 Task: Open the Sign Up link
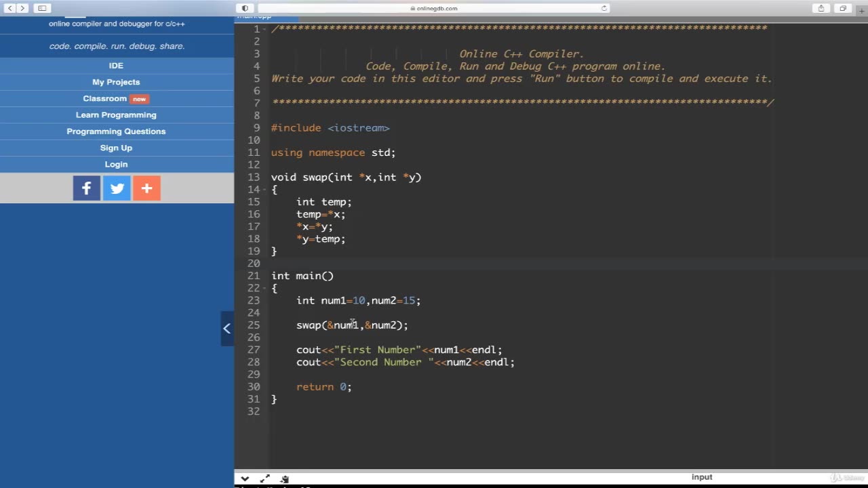(116, 148)
